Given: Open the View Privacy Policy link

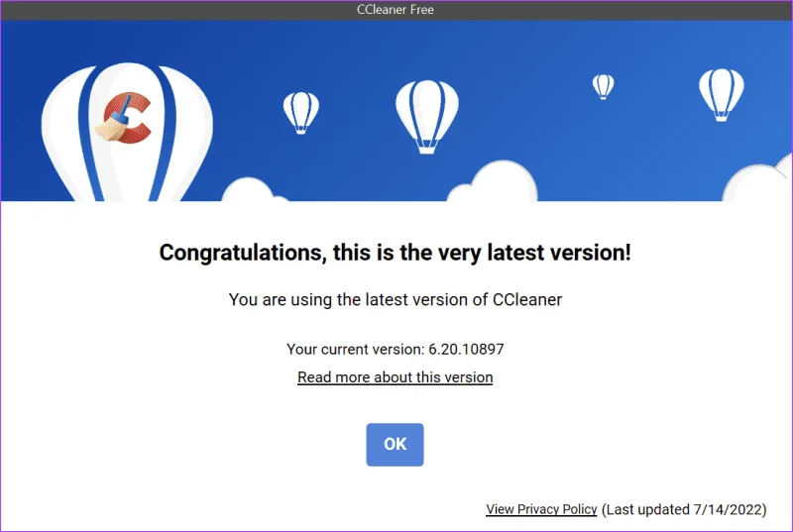Looking at the screenshot, I should pyautogui.click(x=541, y=509).
